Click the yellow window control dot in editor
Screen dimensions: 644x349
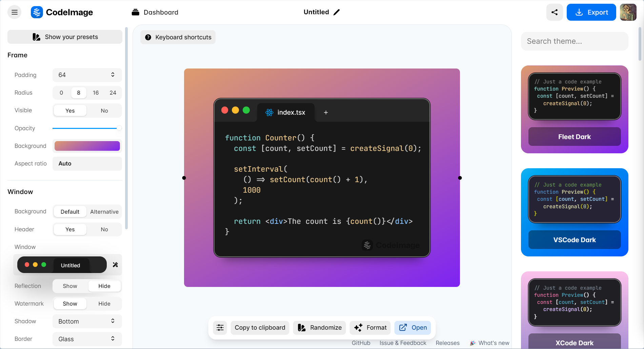click(x=236, y=110)
